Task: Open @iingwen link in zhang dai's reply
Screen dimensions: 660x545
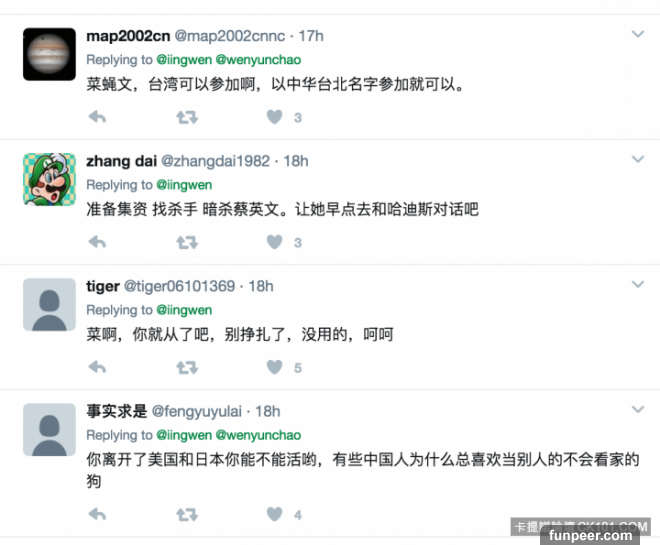Action: [184, 185]
